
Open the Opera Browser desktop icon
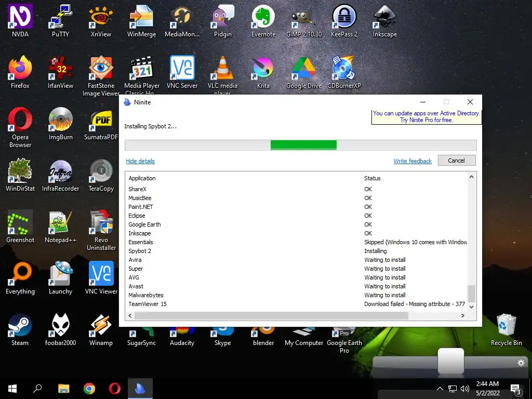point(20,128)
